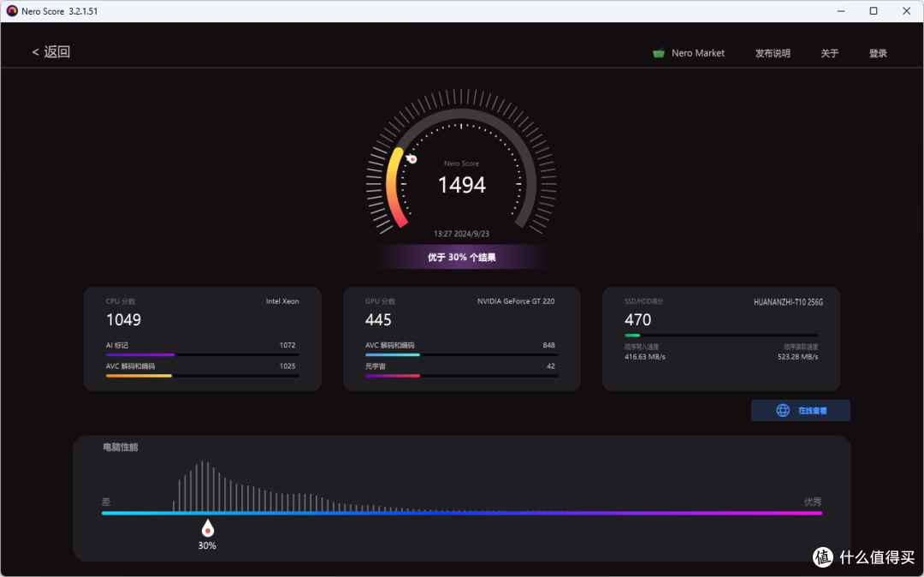The image size is (924, 577).
Task: Click the 优于 30% 个结果 banner
Action: coord(461,257)
